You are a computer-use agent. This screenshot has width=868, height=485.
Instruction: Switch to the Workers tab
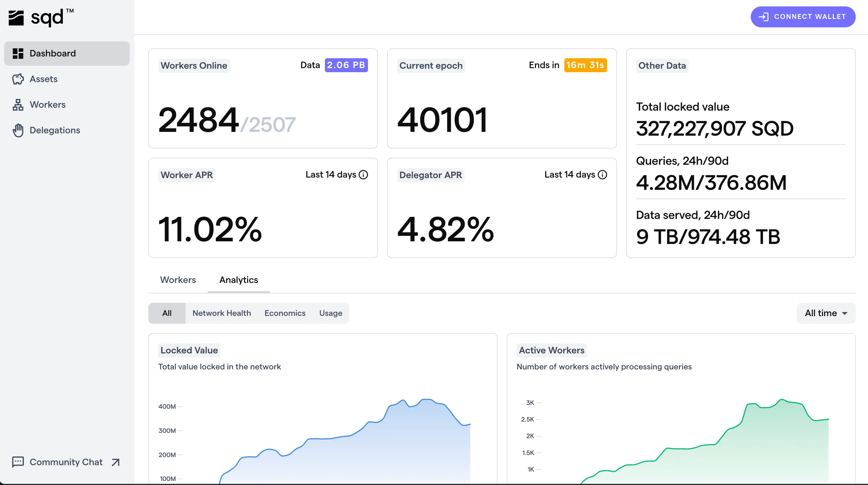(177, 279)
